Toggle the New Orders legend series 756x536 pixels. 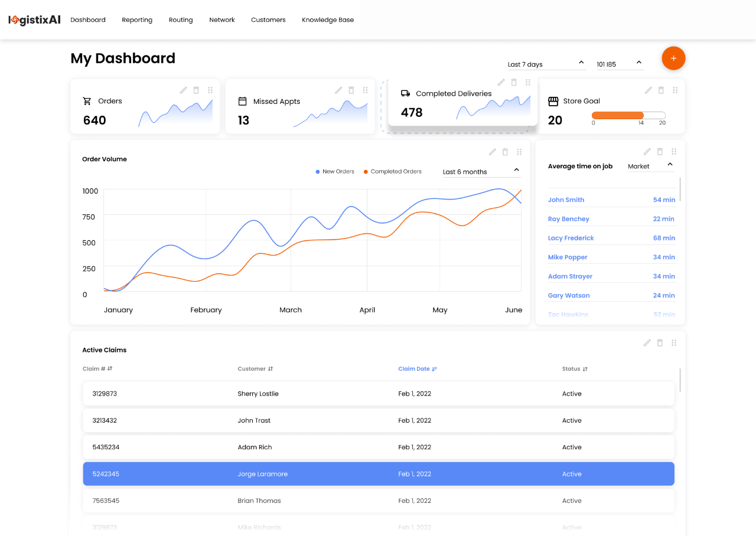pos(335,172)
